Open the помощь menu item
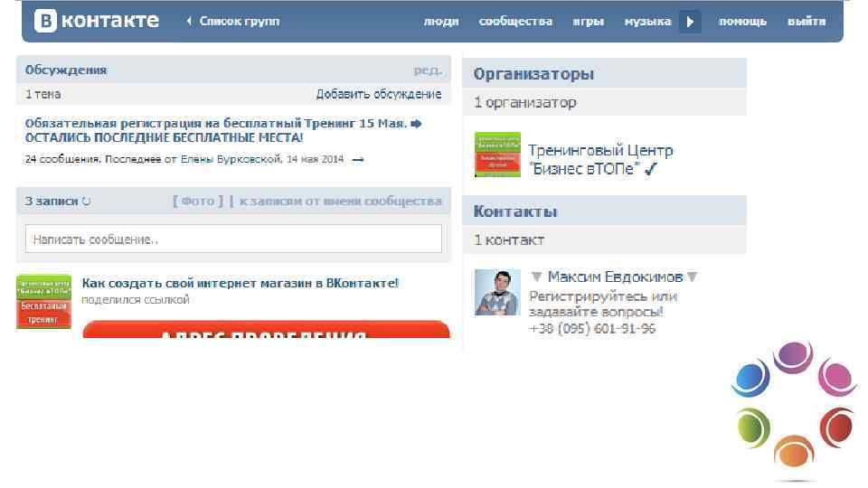The width and height of the screenshot is (868, 488). pyautogui.click(x=742, y=22)
